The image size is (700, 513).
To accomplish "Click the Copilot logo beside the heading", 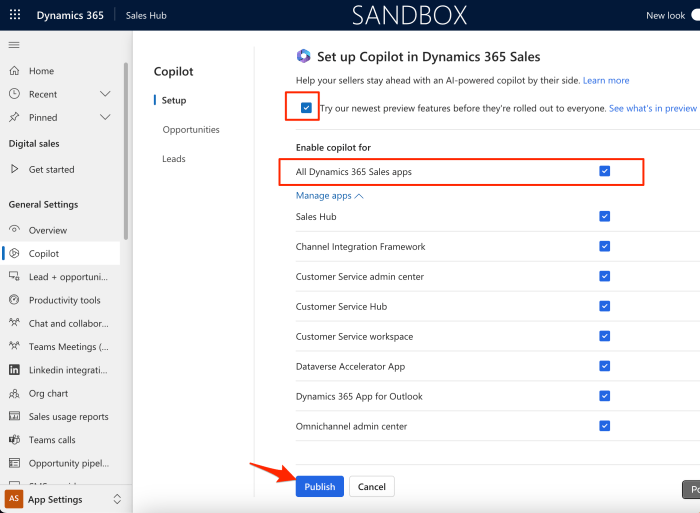I will tap(304, 56).
